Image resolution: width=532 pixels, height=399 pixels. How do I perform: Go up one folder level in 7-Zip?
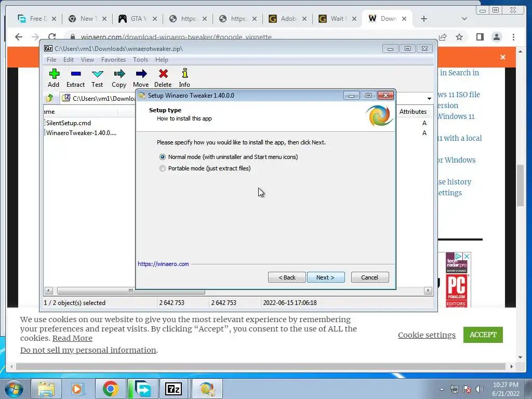point(49,98)
